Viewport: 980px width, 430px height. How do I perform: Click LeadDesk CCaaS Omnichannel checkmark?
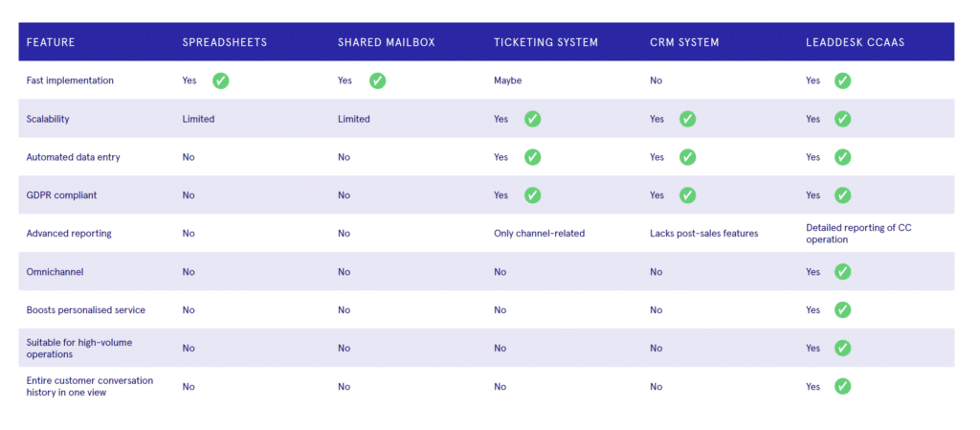click(842, 272)
